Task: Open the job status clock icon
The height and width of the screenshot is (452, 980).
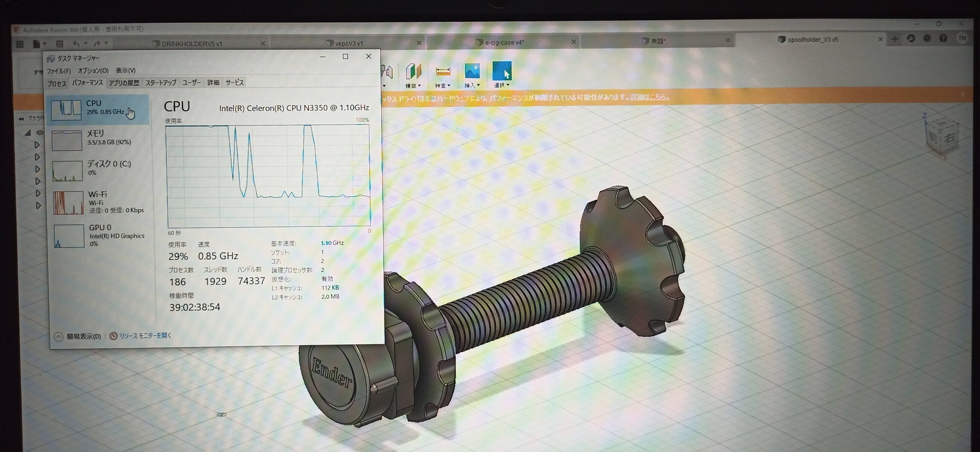Action: pos(927,39)
